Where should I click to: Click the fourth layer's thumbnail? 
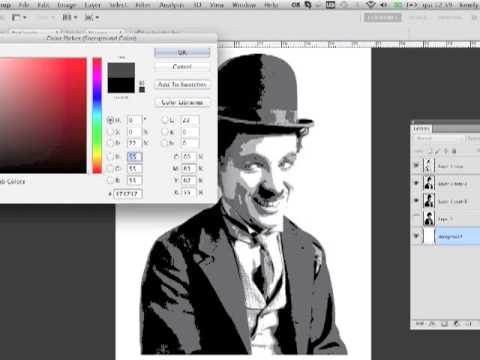[x=429, y=218]
